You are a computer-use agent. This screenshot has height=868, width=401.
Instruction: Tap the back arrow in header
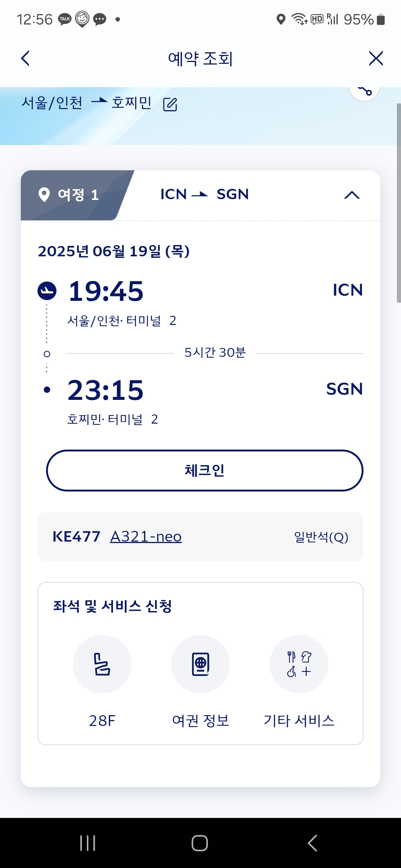(x=25, y=59)
